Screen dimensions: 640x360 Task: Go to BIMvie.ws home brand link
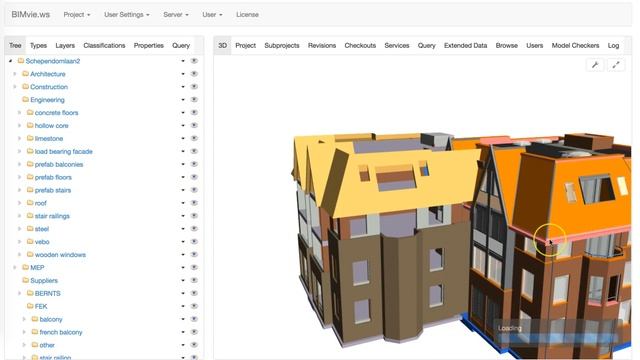(x=31, y=14)
